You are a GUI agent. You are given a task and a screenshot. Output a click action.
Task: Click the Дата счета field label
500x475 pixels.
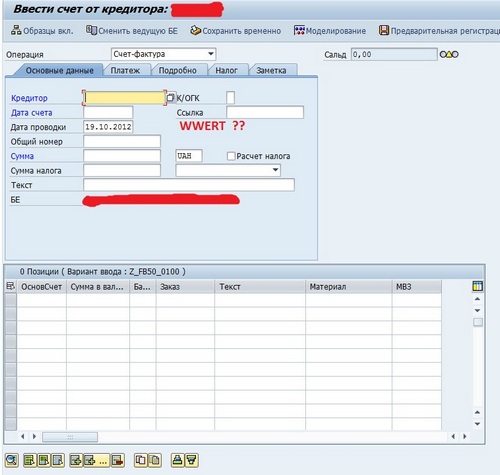(32, 113)
